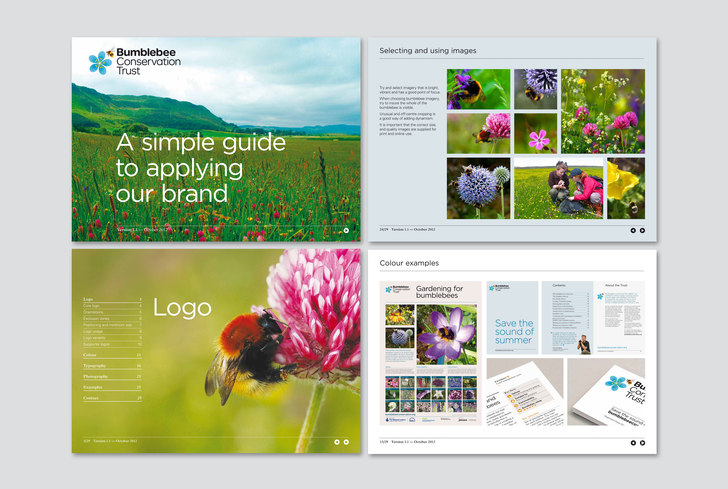Open the 'About the Trust' page thumbnail
This screenshot has height=489, width=728.
click(x=619, y=318)
